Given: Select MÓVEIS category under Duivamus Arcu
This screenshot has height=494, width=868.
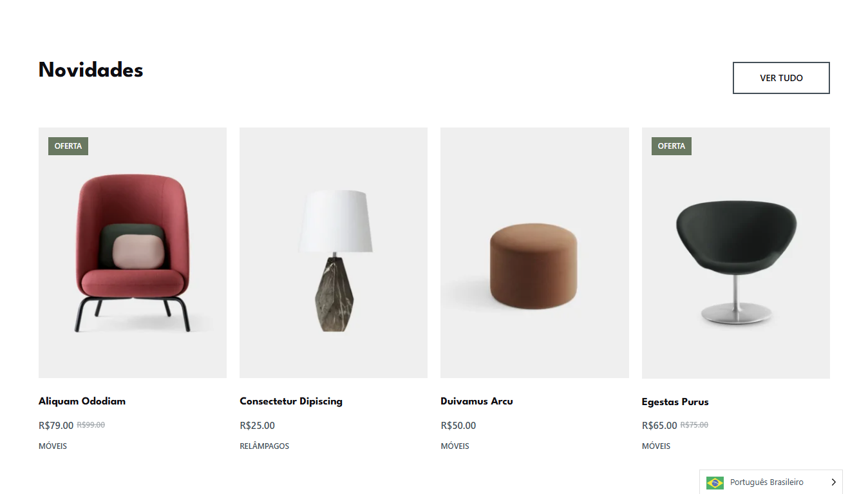Looking at the screenshot, I should (x=455, y=446).
